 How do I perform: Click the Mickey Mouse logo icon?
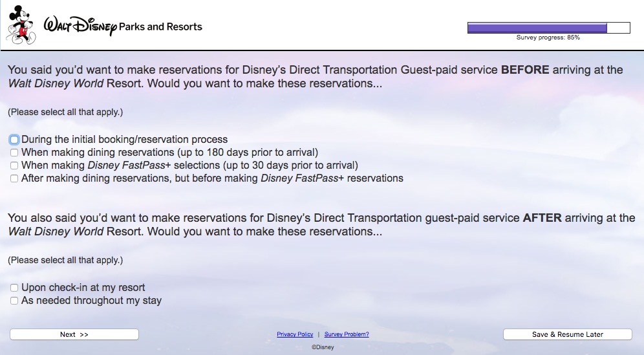click(x=21, y=25)
